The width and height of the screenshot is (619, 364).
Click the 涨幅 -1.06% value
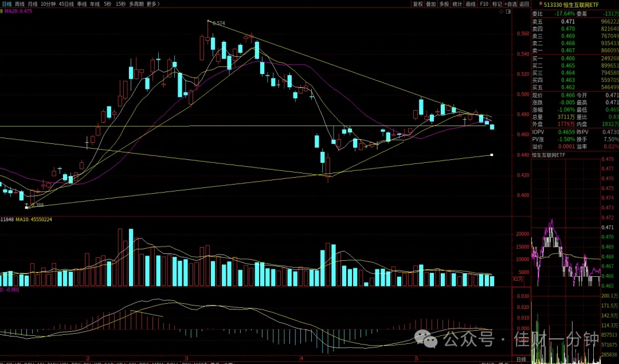point(565,109)
